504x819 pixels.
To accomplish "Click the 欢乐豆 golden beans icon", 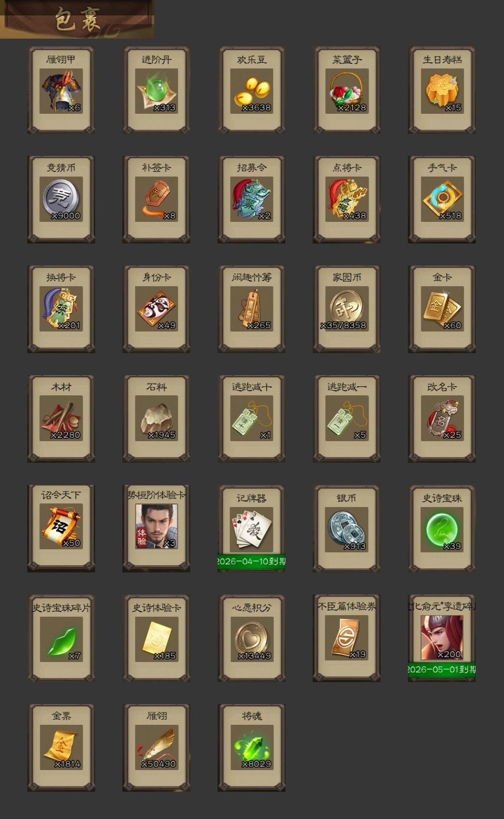I will [251, 90].
